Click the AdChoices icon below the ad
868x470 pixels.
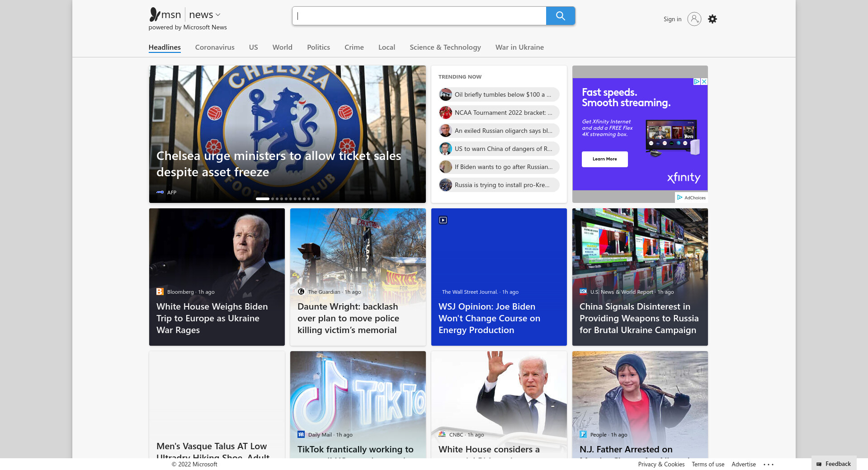coord(679,197)
